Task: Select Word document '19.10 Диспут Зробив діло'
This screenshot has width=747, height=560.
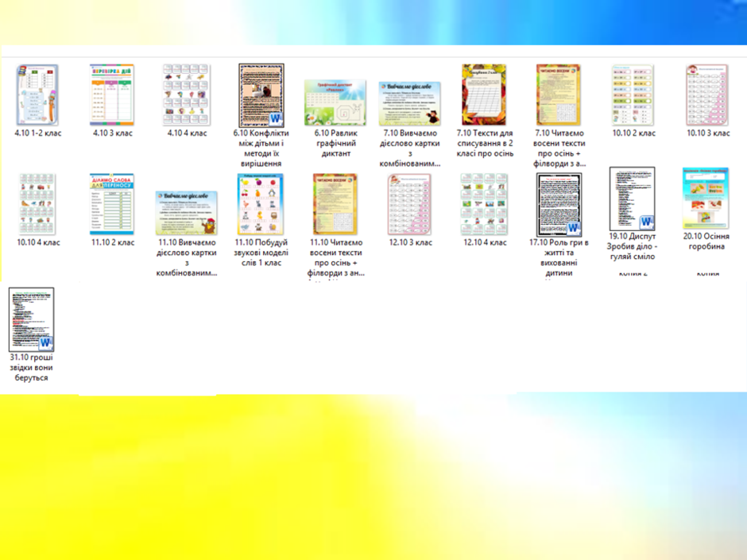Action: coord(633,199)
